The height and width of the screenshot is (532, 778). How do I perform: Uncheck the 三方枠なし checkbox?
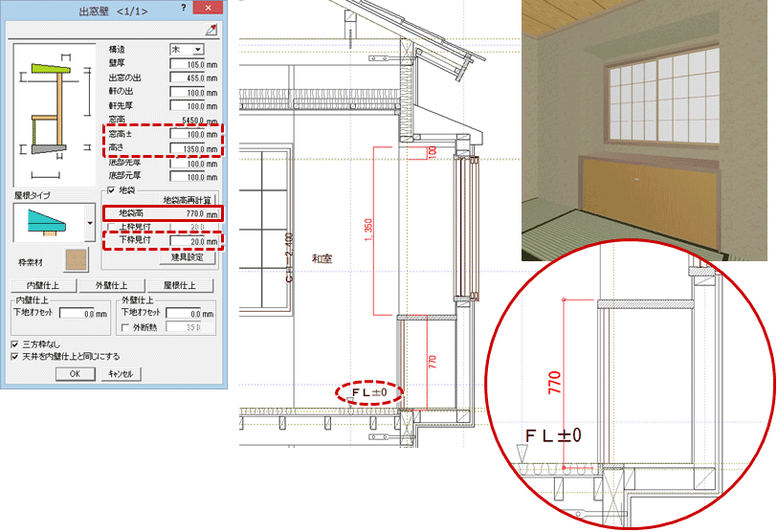15,344
